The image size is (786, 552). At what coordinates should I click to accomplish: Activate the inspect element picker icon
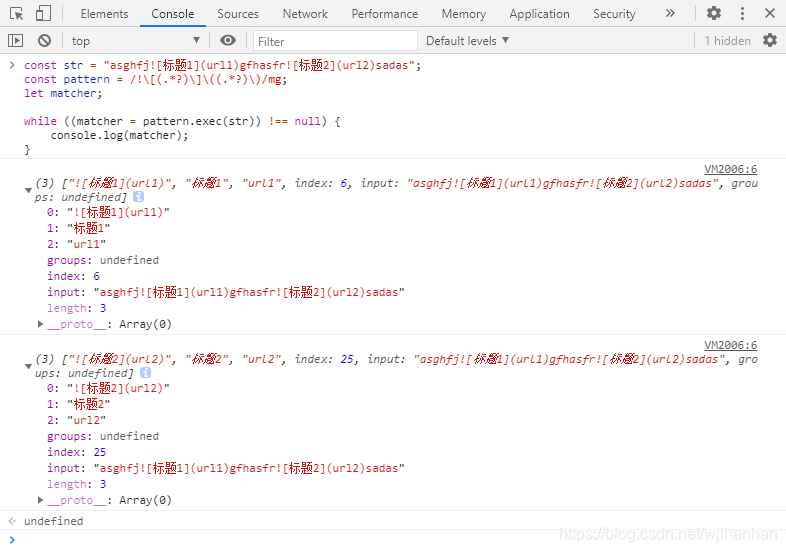tap(16, 14)
